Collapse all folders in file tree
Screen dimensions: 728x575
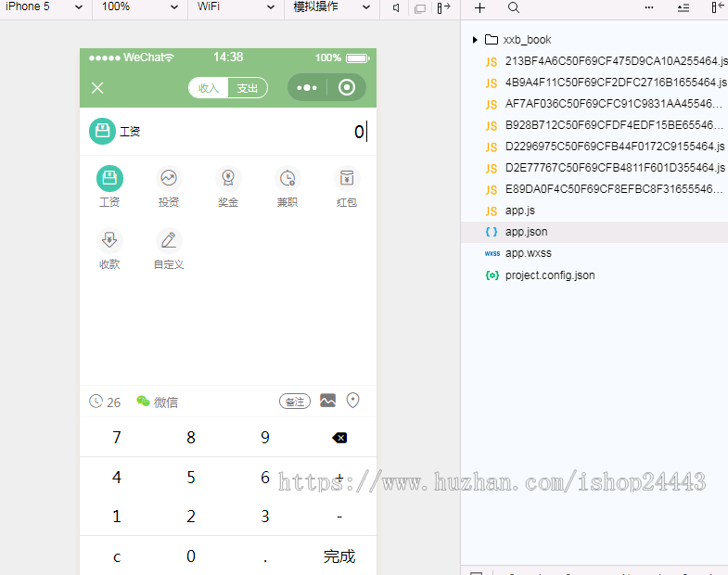(683, 8)
